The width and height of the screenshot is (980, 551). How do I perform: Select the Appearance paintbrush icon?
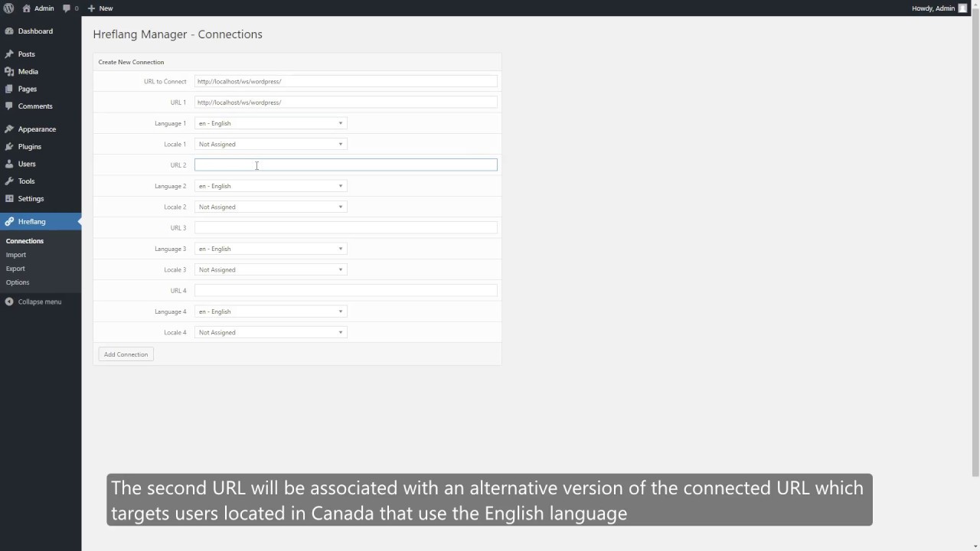click(9, 129)
